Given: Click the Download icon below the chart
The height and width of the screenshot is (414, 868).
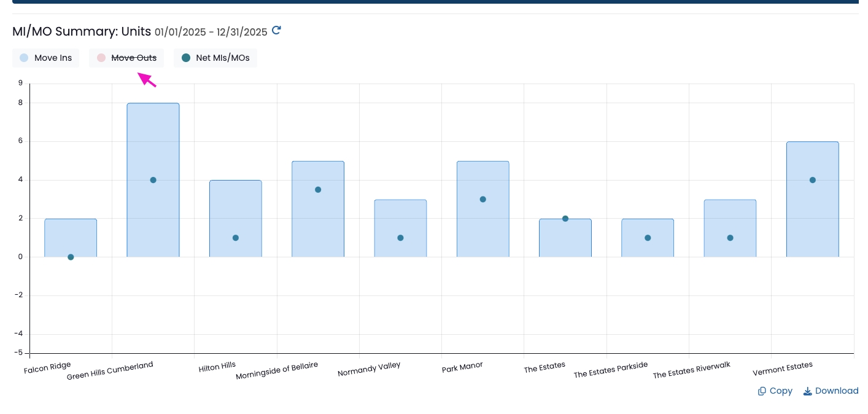Looking at the screenshot, I should pos(808,391).
